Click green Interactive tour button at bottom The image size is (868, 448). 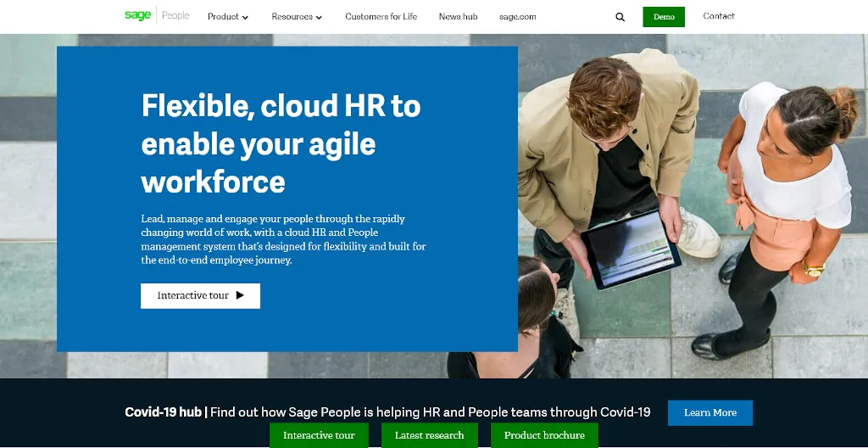[x=319, y=435]
